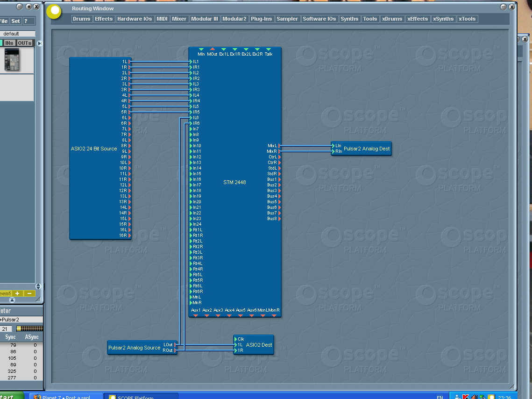Click the Pulsar2 Analog Source module
Viewport: 532px width, 399px height.
pos(134,348)
